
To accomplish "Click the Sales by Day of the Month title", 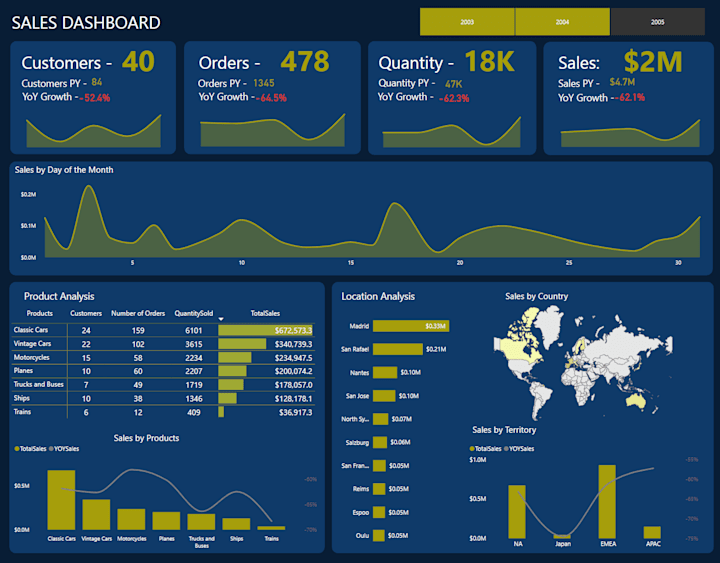I will (x=64, y=170).
